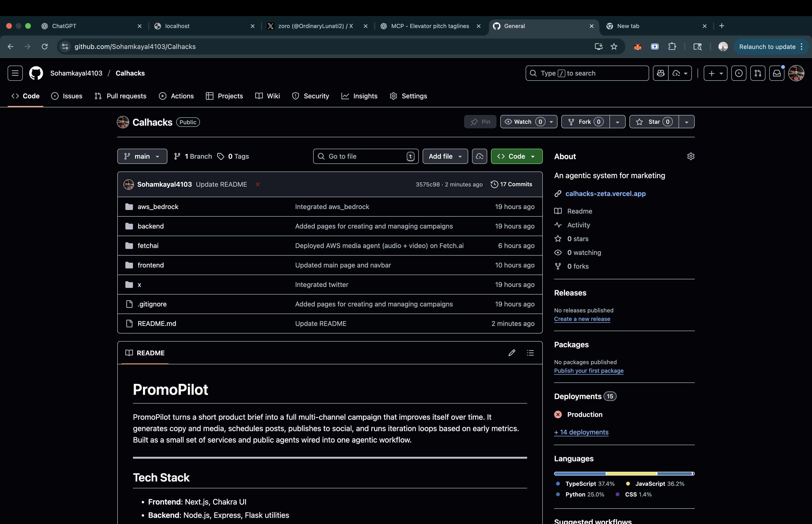Open the green Code dropdown
This screenshot has width=812, height=524.
click(516, 157)
